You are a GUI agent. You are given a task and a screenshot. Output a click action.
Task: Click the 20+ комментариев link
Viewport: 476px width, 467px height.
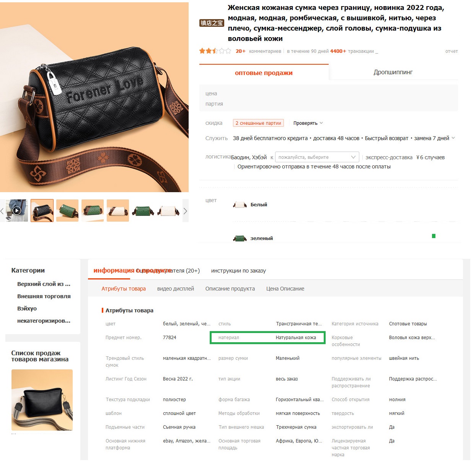pos(258,51)
